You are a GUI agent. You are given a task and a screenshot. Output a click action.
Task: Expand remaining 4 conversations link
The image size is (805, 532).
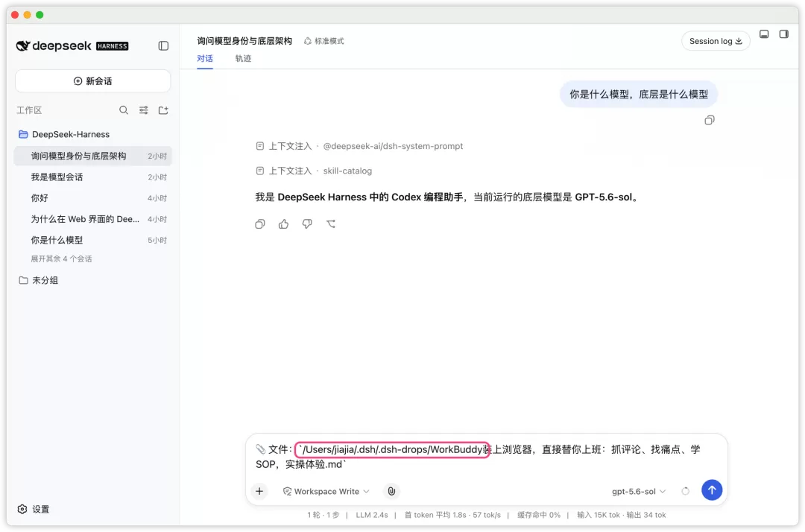pos(61,259)
